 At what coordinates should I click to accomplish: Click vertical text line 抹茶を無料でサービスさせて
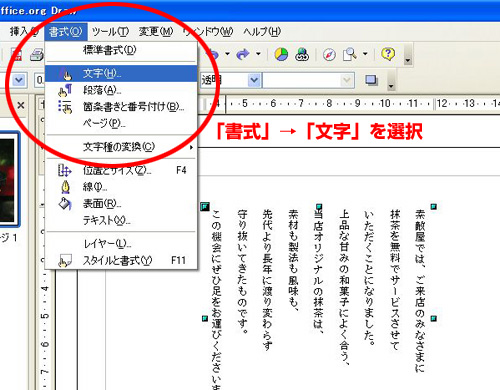tap(394, 280)
